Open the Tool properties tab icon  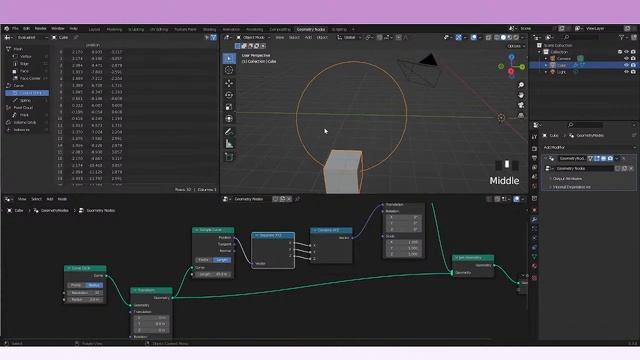(x=534, y=137)
